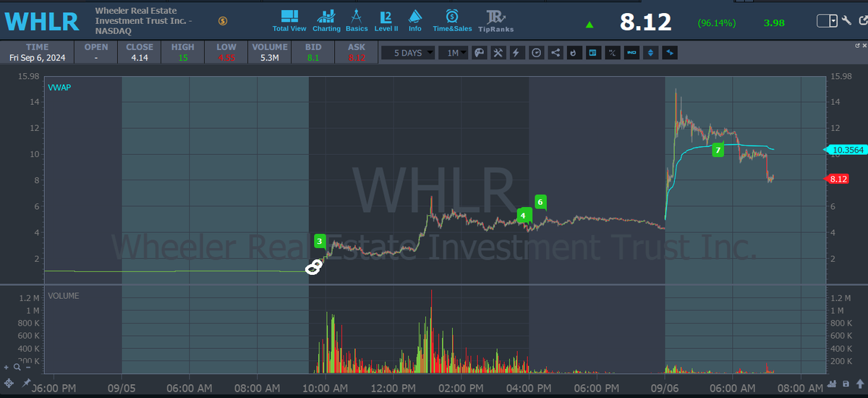
Task: Open the Basics compass icon
Action: point(357,21)
